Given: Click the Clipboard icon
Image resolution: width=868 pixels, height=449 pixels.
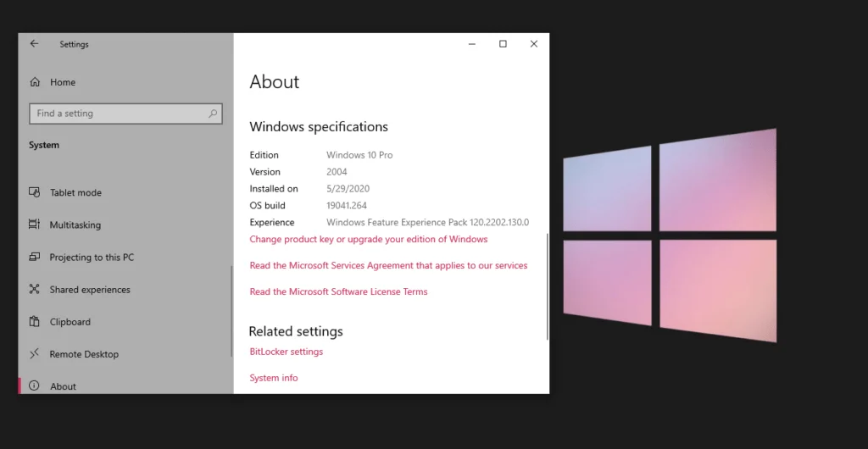Looking at the screenshot, I should (34, 321).
